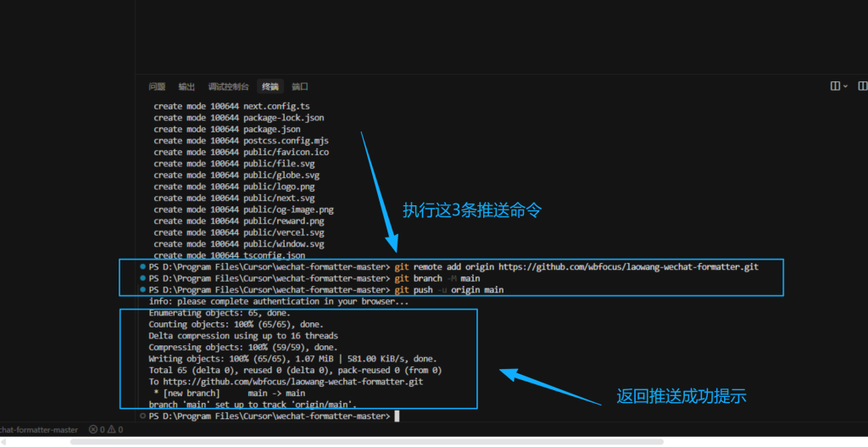Click 'Delta compression using up to 16 threads'
Image resolution: width=868 pixels, height=447 pixels.
pos(243,336)
